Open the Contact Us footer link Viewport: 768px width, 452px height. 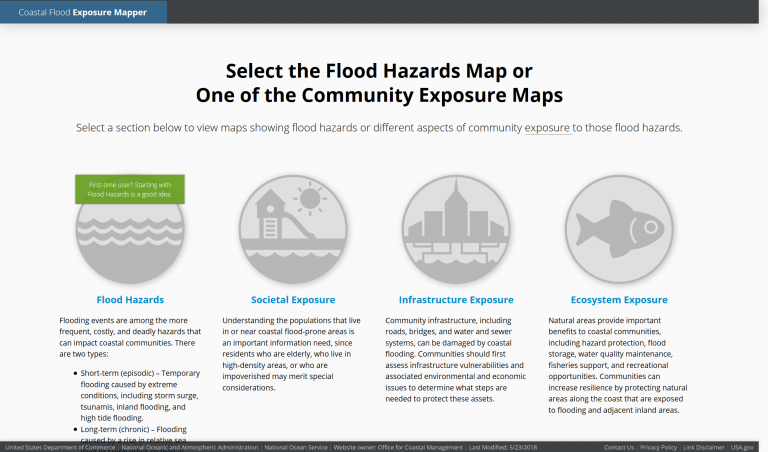pos(618,446)
